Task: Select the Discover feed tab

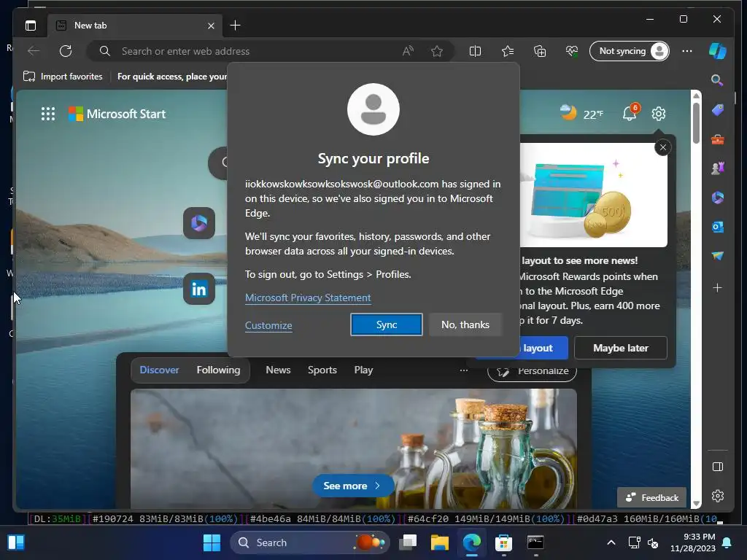Action: pyautogui.click(x=159, y=370)
